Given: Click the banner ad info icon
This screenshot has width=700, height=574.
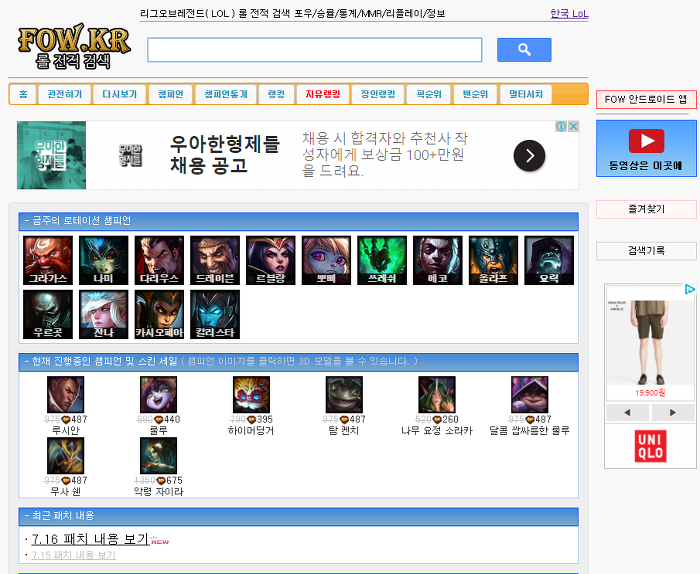Looking at the screenshot, I should click(561, 126).
